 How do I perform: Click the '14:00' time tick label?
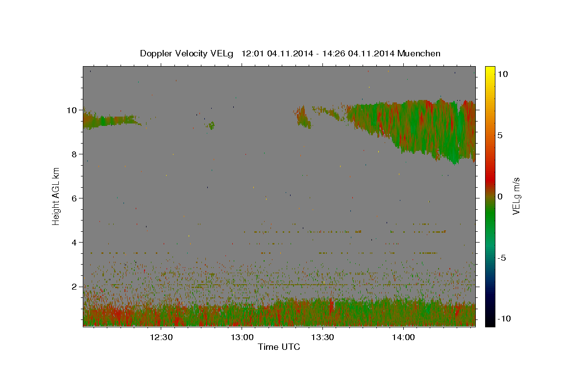404,338
